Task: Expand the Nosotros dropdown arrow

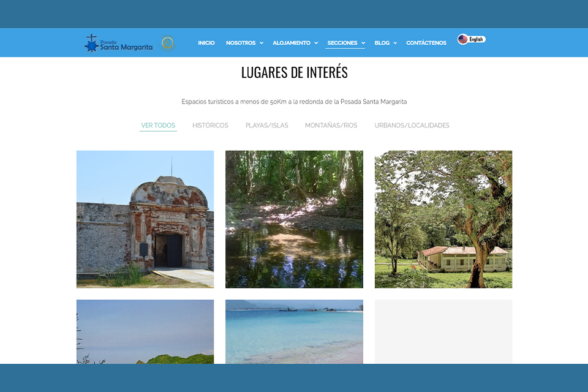Action: (x=262, y=43)
